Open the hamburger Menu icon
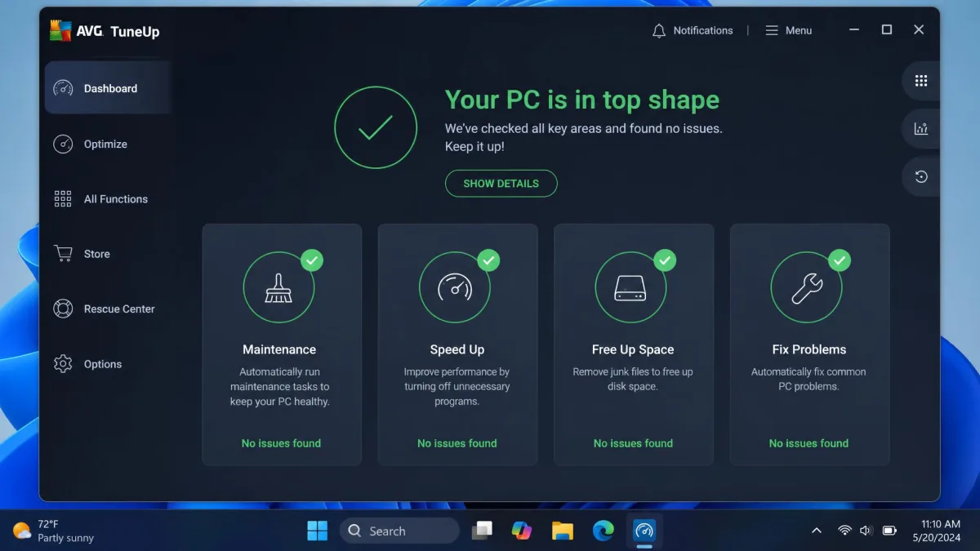This screenshot has height=551, width=980. (x=772, y=30)
